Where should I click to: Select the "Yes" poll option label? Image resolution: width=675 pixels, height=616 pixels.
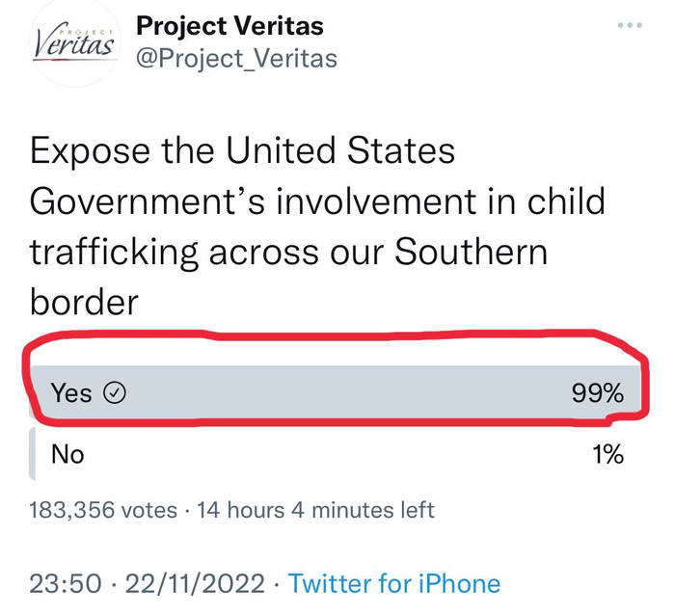point(71,393)
